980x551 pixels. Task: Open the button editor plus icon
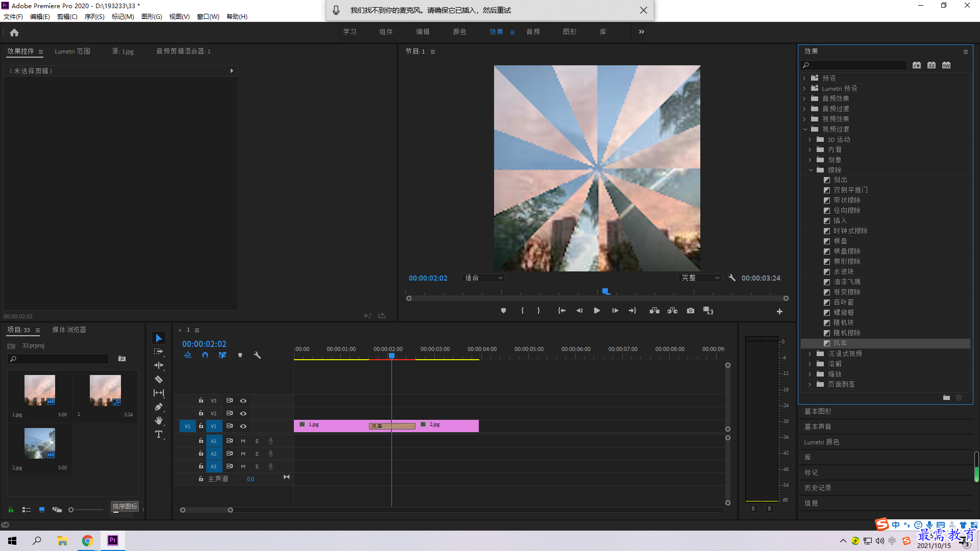coord(779,311)
